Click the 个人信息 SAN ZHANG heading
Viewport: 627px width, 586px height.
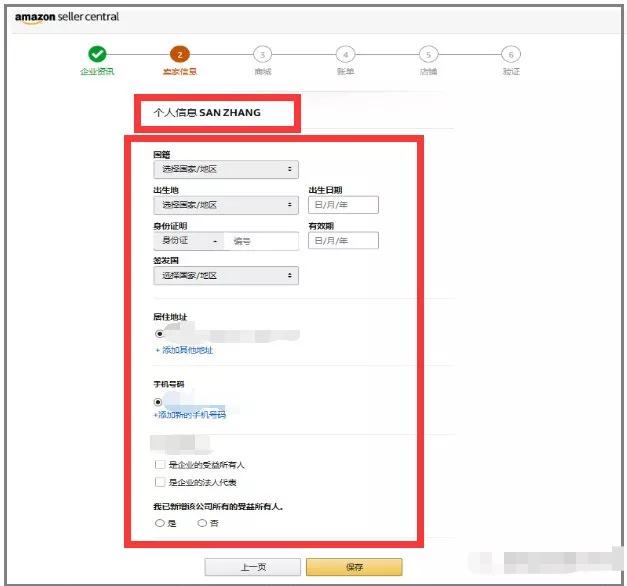[x=207, y=113]
